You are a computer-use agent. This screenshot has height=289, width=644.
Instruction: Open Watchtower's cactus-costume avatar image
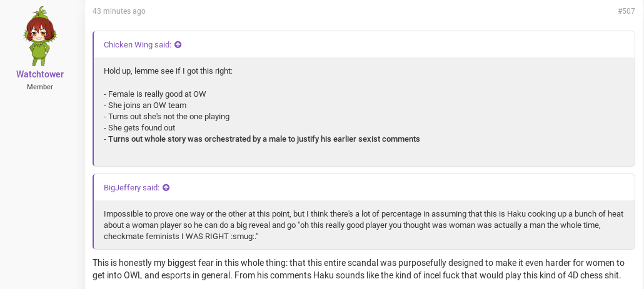(40, 36)
